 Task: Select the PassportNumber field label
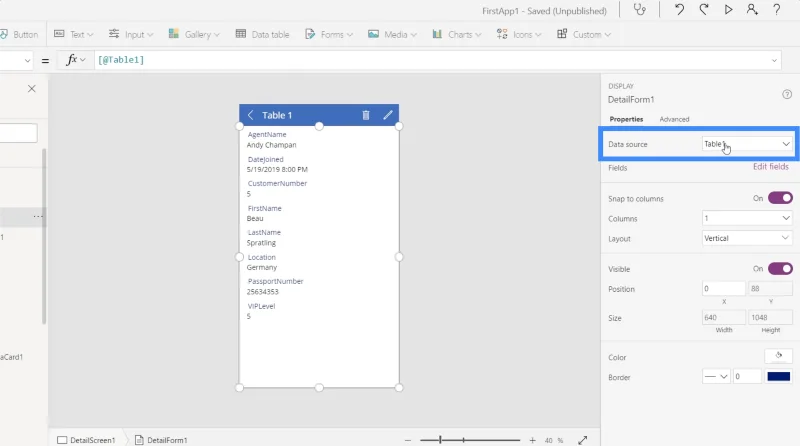coord(276,281)
